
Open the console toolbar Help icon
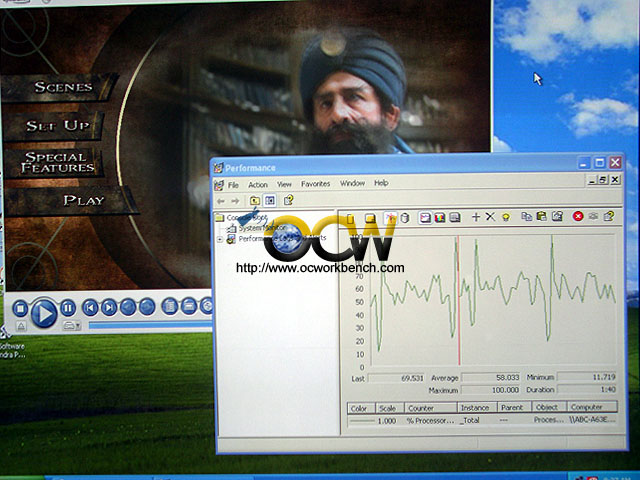coord(289,200)
